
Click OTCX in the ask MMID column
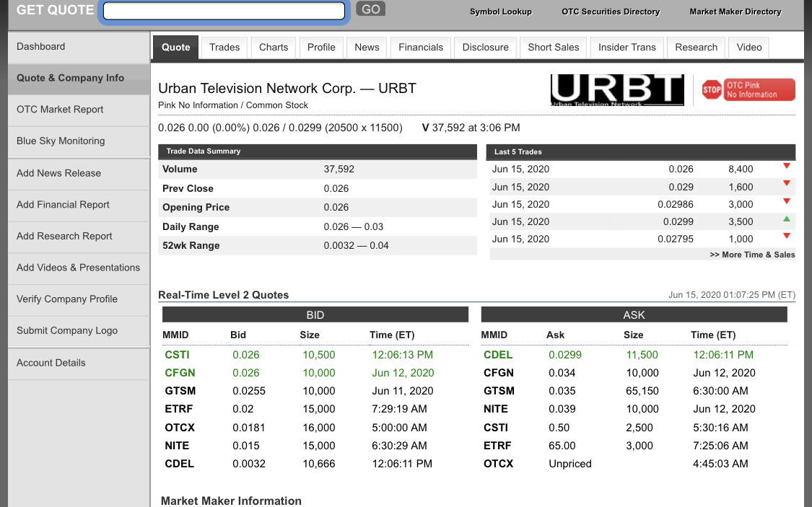[498, 464]
